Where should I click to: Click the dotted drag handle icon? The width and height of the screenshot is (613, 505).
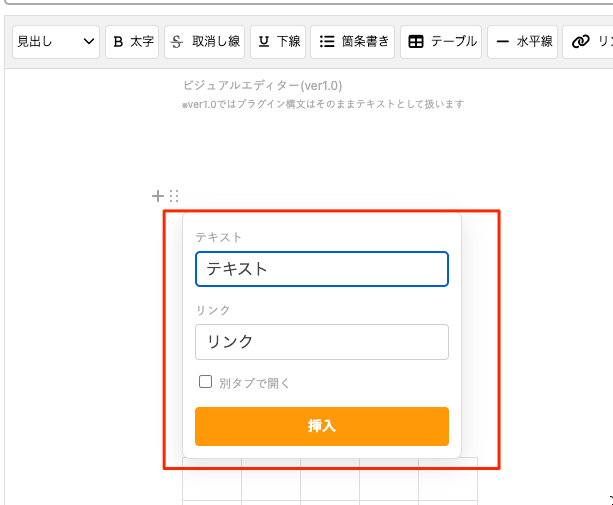coord(174,196)
